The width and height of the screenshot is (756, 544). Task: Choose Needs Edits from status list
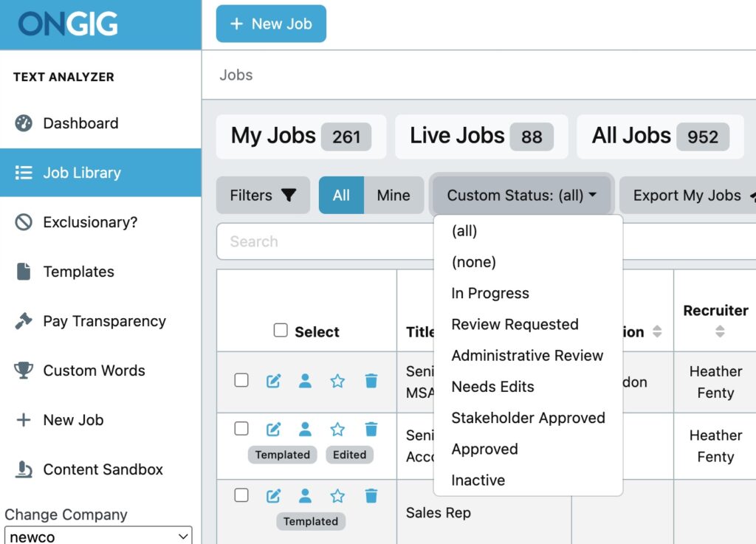pyautogui.click(x=492, y=387)
